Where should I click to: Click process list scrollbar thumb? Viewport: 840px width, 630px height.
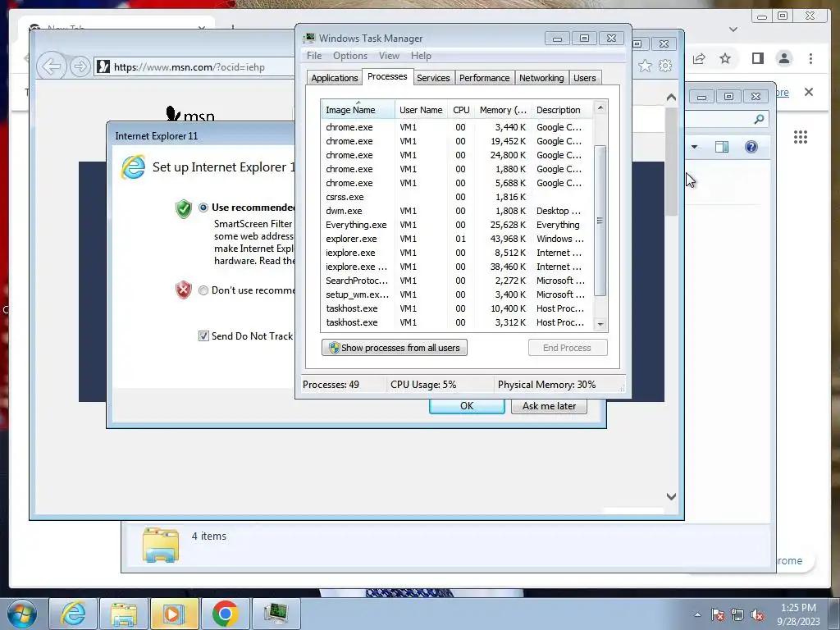(600, 220)
